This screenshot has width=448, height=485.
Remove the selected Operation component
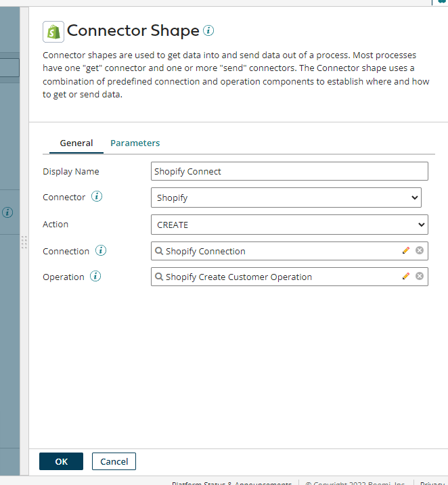(x=420, y=276)
